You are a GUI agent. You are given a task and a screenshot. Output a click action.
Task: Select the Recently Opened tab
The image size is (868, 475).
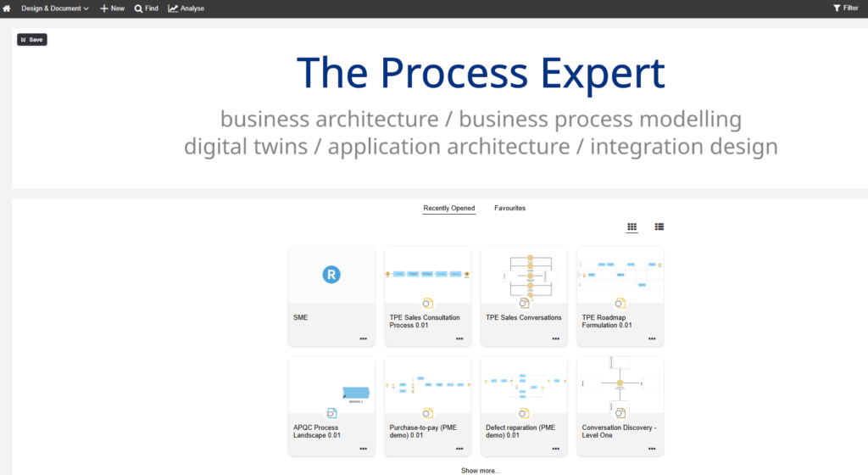click(449, 208)
